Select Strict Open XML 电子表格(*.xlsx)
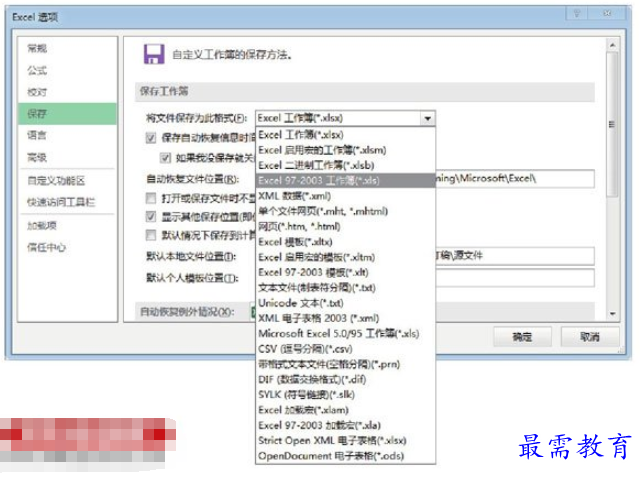The height and width of the screenshot is (478, 640). [345, 440]
